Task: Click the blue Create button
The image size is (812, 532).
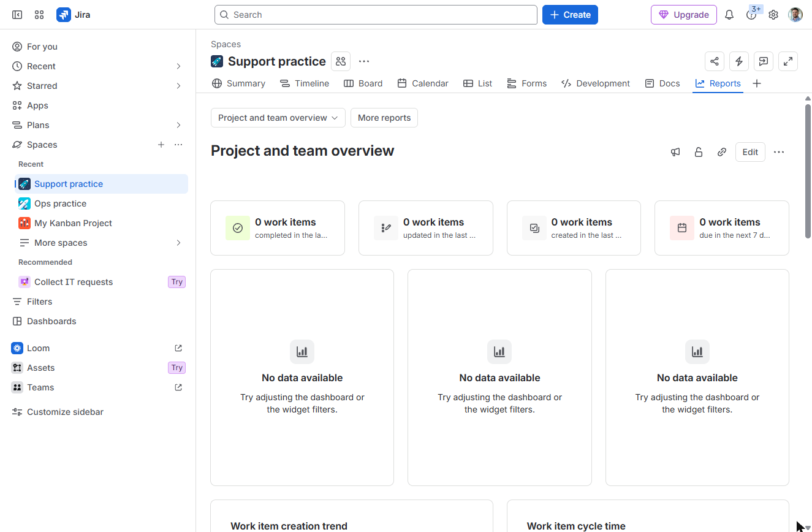Action: click(x=570, y=15)
